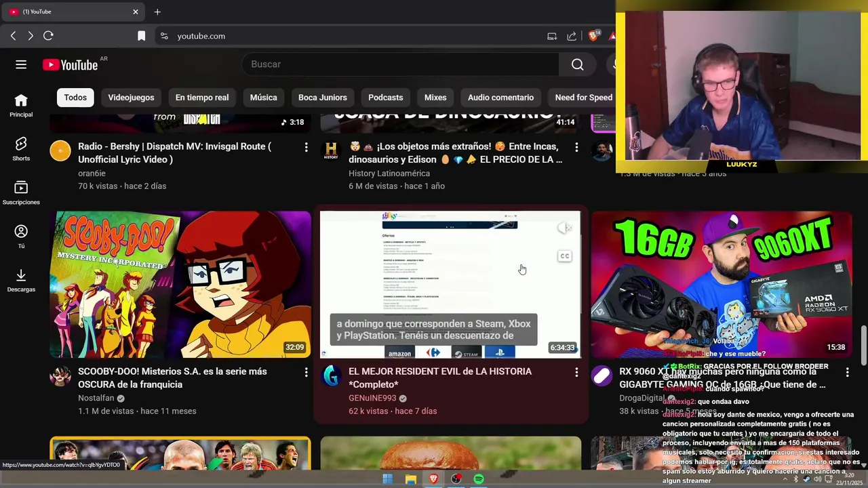Select the Boca Juniors filter chip

(x=323, y=98)
